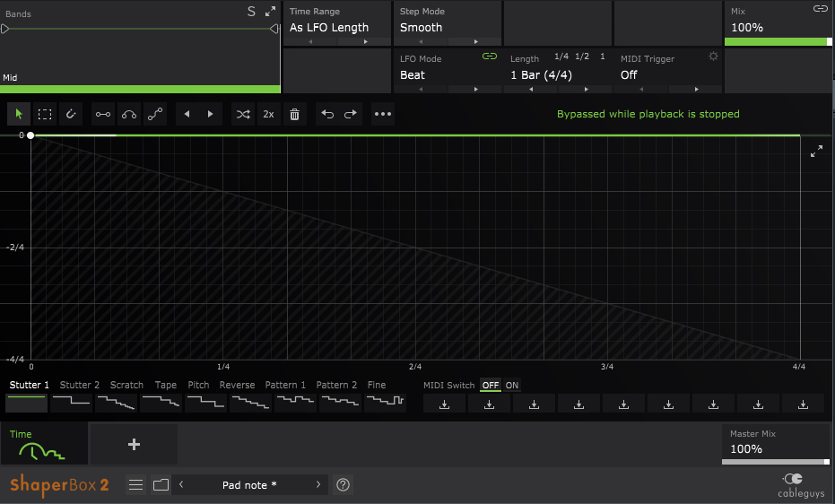Choose the straight line node tool

coord(103,114)
